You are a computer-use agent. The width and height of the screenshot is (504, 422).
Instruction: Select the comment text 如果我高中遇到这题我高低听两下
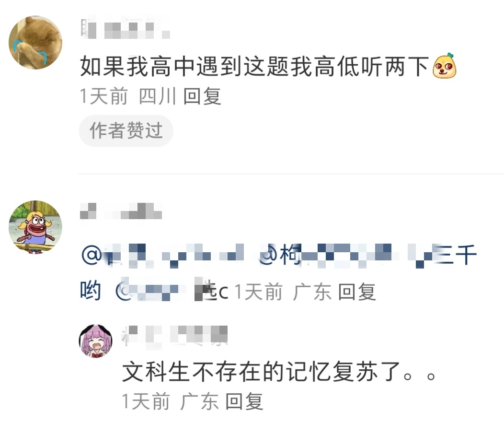click(254, 66)
